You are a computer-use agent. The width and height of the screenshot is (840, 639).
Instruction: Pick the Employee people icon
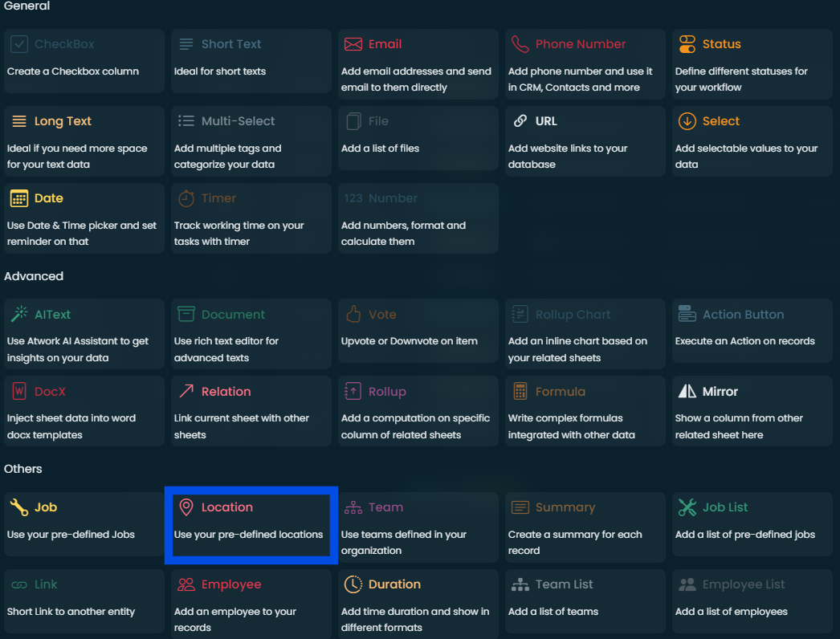click(186, 584)
